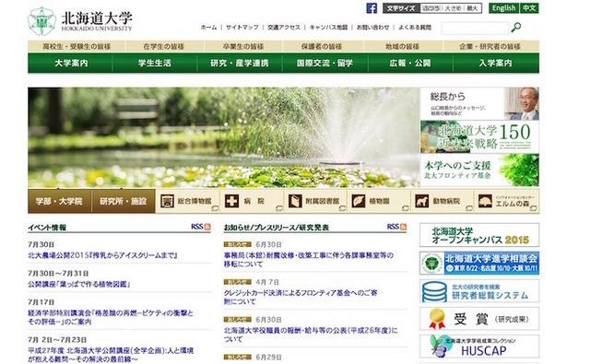The image size is (590, 364).
Task: Set text size to 大きめ
Action: [453, 8]
